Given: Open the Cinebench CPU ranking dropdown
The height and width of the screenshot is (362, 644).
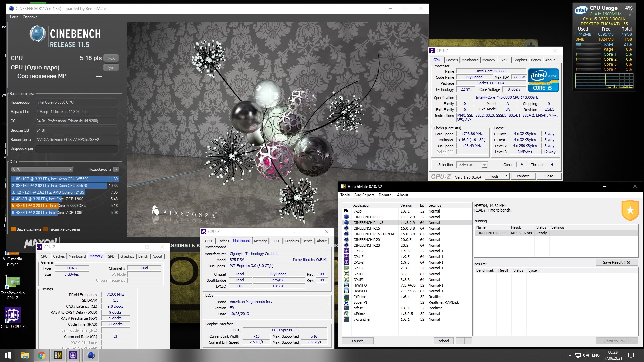Looking at the screenshot, I should tap(42, 169).
